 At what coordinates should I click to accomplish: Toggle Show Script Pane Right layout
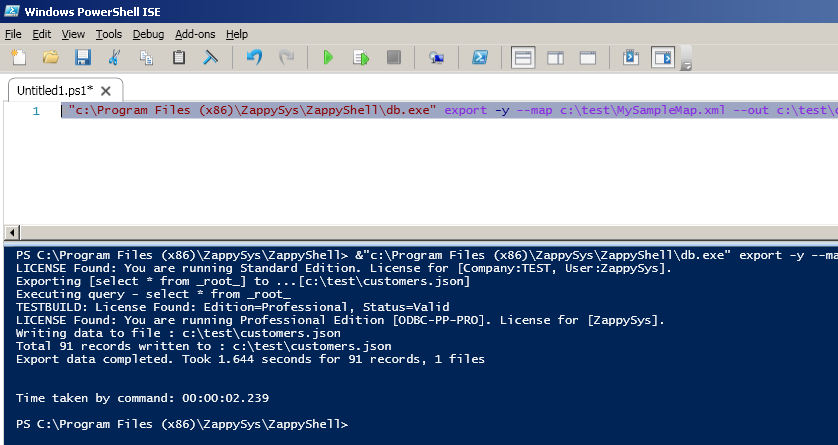point(555,57)
